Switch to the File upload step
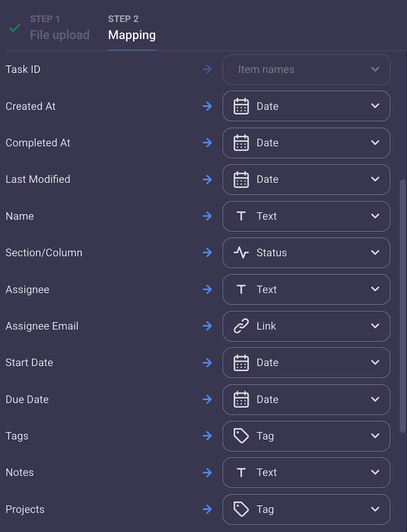Viewport: 407px width, 532px height. (x=59, y=35)
